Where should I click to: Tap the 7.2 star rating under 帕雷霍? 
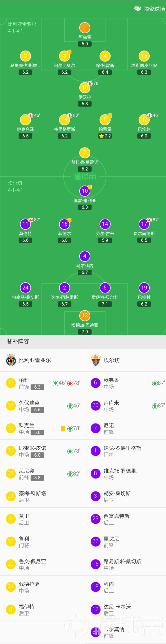click(x=105, y=136)
